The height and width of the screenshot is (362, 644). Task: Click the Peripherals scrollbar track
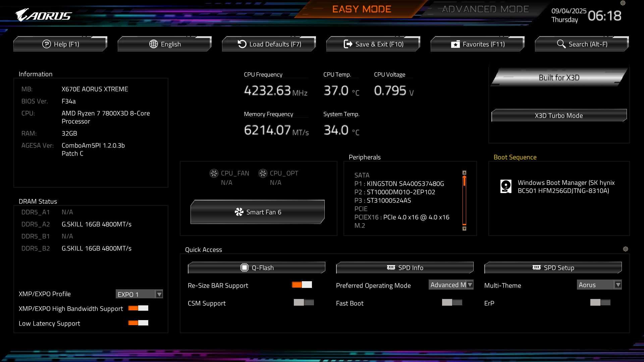click(465, 200)
